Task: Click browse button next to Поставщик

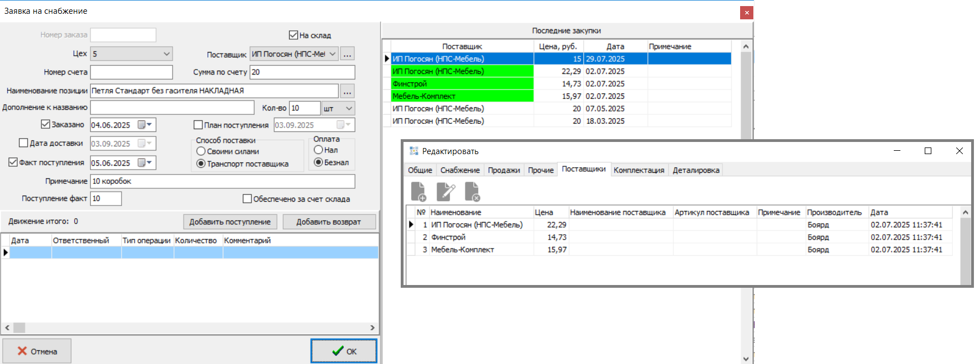Action: (347, 54)
